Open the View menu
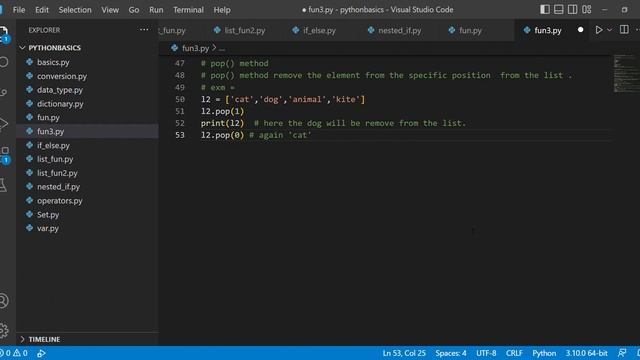 coord(110,10)
